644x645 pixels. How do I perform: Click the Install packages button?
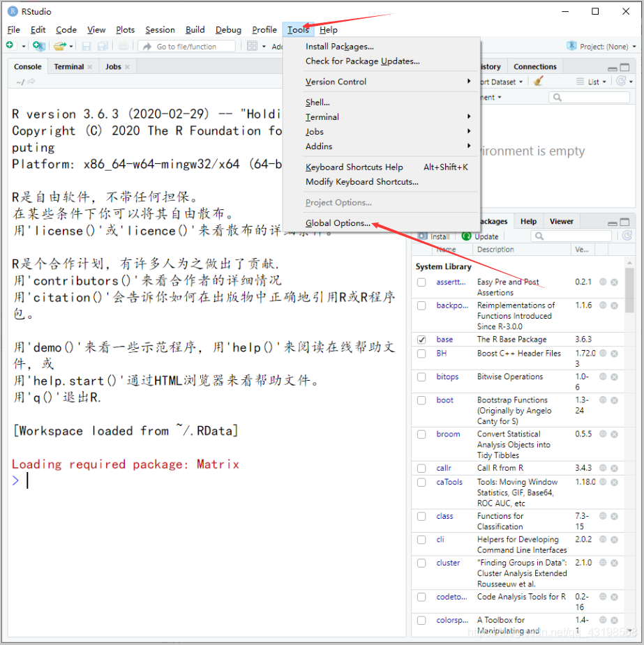(x=434, y=236)
